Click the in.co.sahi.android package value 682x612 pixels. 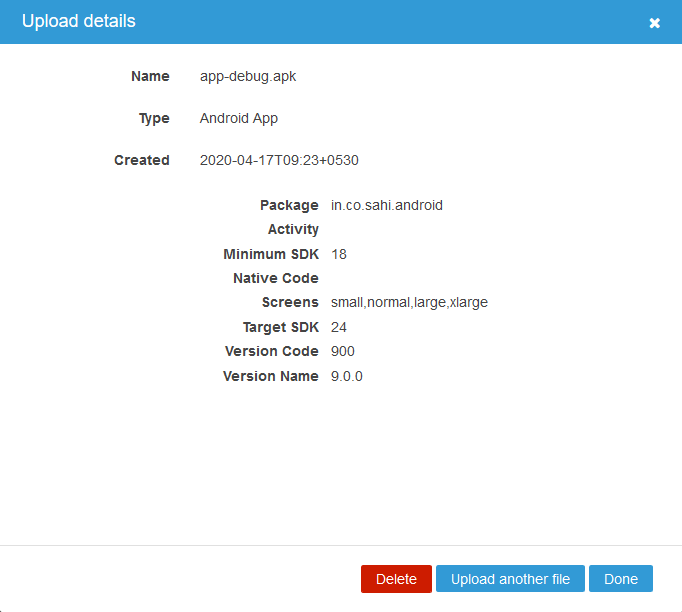point(386,205)
